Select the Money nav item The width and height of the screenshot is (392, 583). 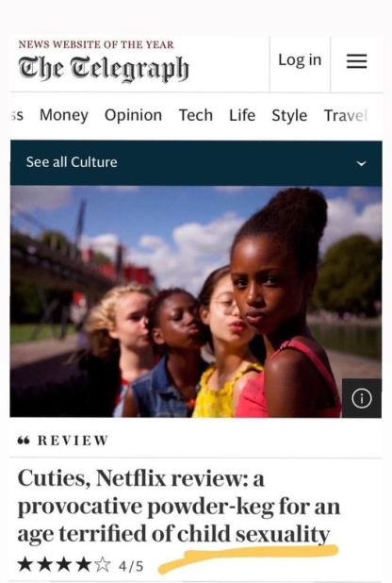64,115
